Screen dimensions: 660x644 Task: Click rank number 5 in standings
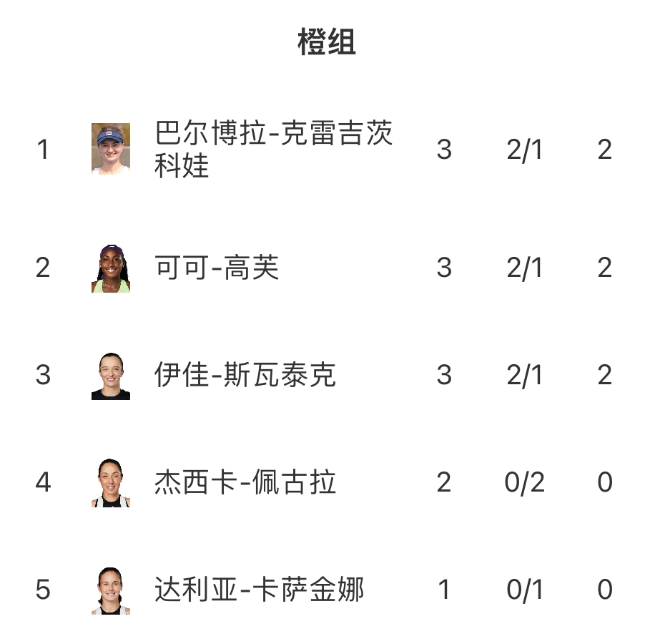click(43, 590)
